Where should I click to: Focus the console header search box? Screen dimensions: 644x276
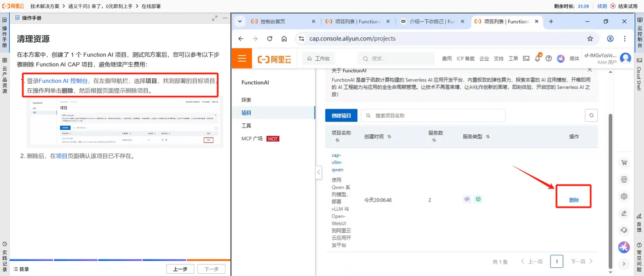click(x=397, y=59)
